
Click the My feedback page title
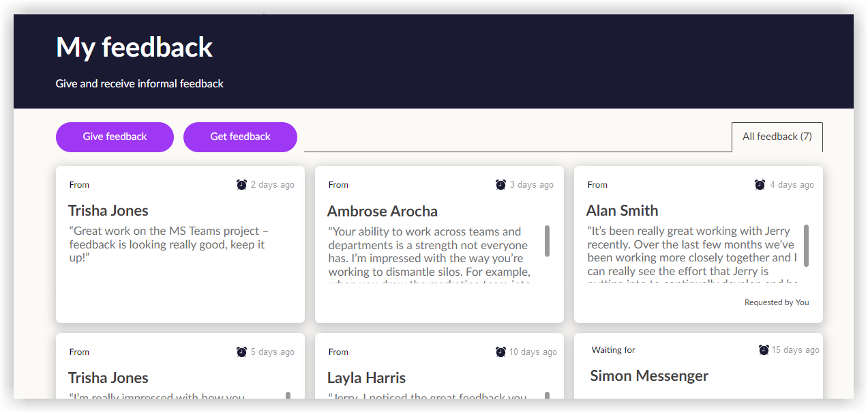(x=134, y=47)
